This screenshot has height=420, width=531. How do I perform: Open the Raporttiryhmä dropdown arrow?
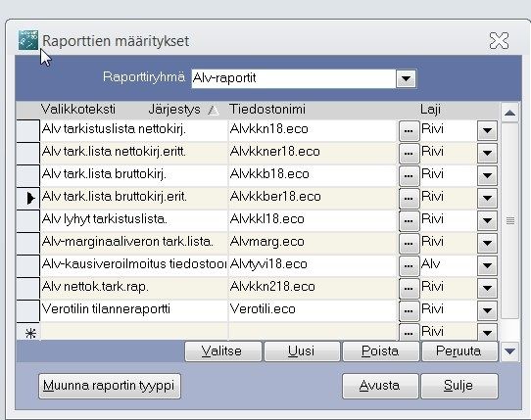[x=406, y=79]
